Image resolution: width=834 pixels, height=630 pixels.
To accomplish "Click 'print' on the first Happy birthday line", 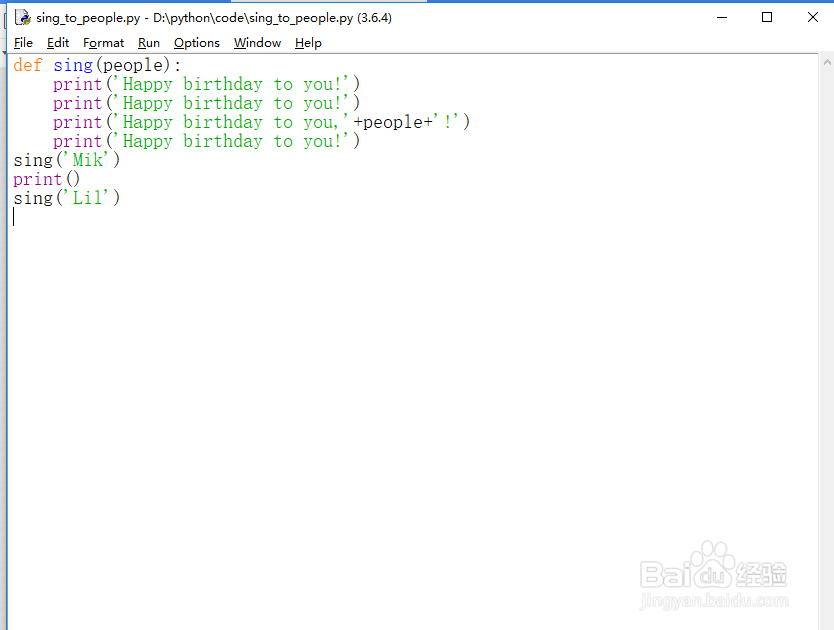I will (x=77, y=84).
